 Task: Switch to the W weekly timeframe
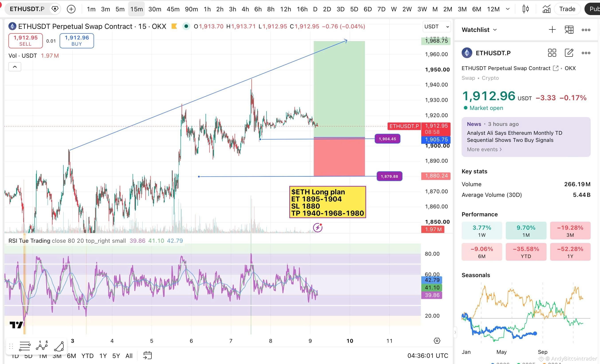(x=394, y=9)
